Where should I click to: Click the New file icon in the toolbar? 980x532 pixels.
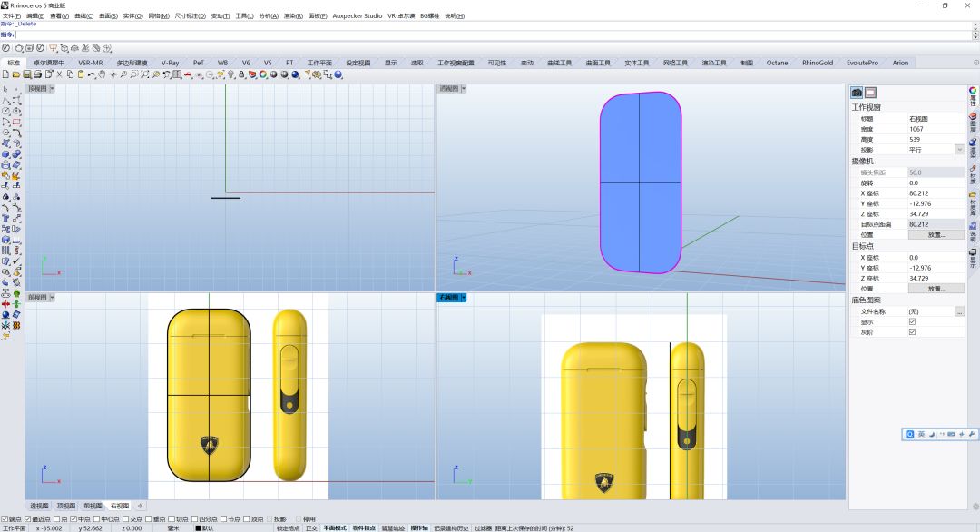pyautogui.click(x=5, y=74)
